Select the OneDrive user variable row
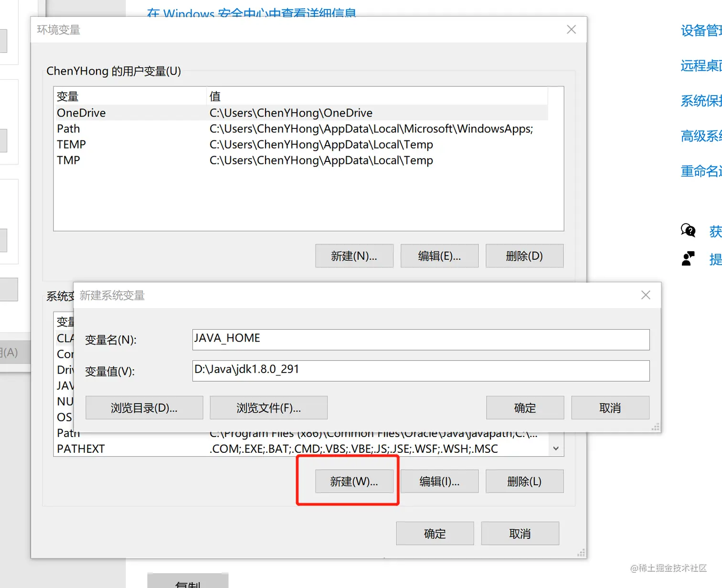The width and height of the screenshot is (722, 588). (302, 113)
